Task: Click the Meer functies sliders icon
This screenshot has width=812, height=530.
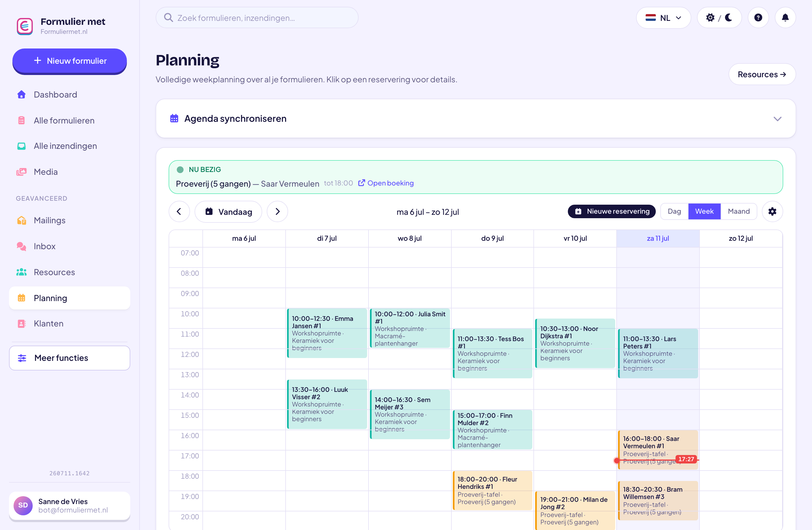Action: pos(22,358)
